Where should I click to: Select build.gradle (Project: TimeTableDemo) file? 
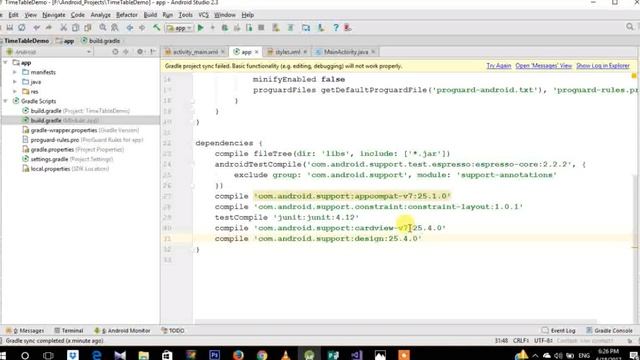(x=76, y=111)
